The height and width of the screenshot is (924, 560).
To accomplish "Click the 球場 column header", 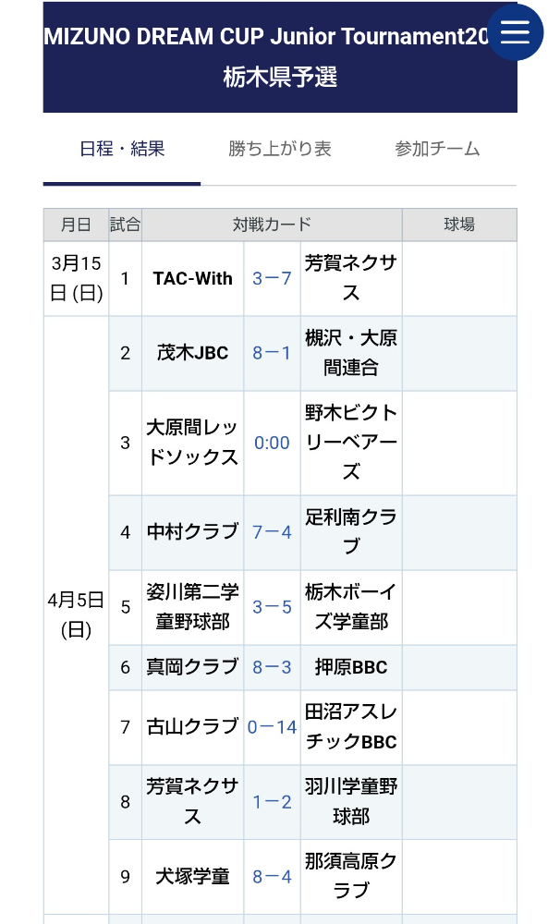I will pyautogui.click(x=459, y=225).
